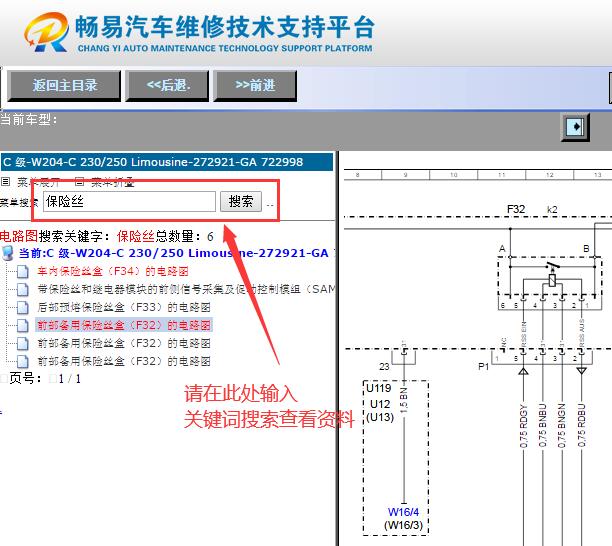The width and height of the screenshot is (612, 546).
Task: Click the U119 component label in diagram
Action: pos(379,388)
